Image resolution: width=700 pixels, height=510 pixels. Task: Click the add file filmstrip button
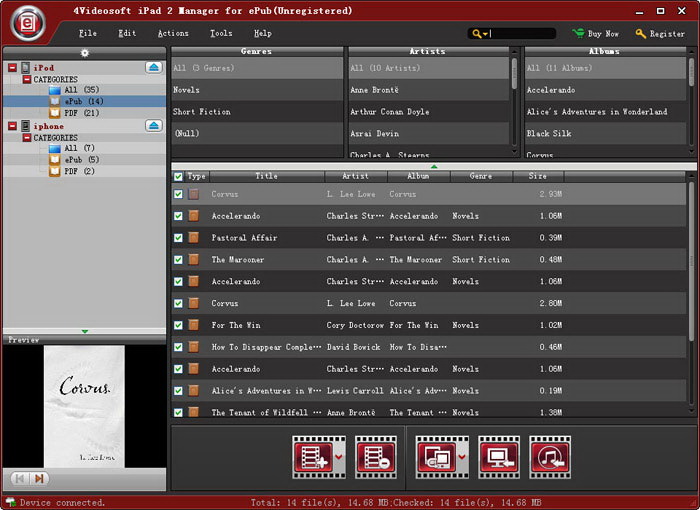coord(312,456)
